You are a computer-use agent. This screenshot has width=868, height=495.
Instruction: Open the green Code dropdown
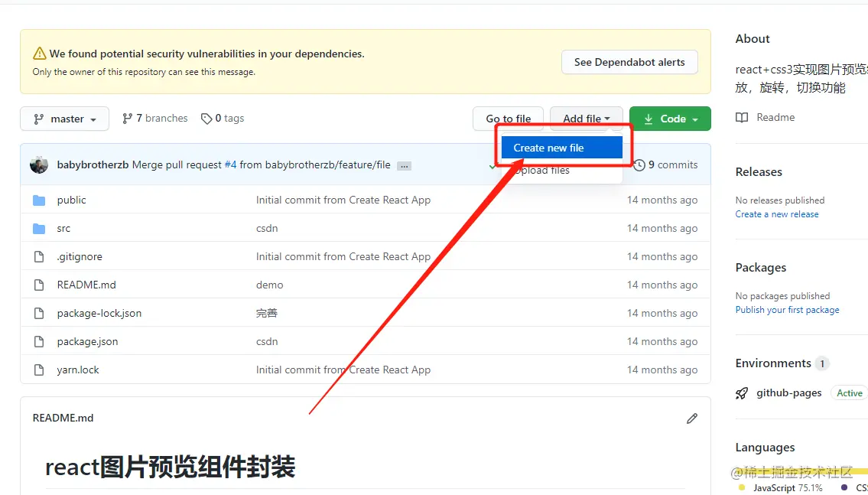pos(670,119)
